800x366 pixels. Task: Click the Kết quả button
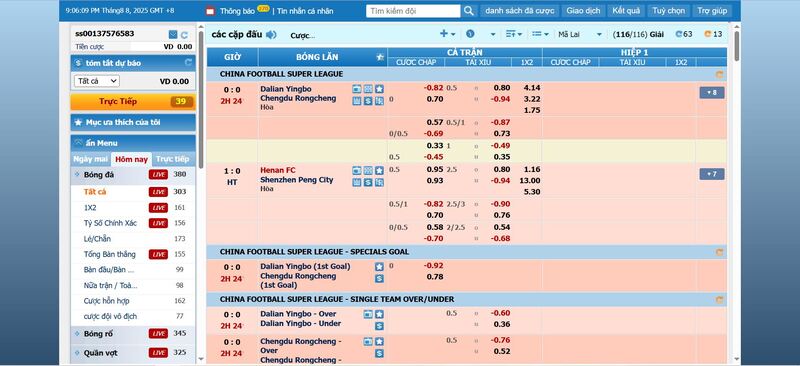[626, 11]
